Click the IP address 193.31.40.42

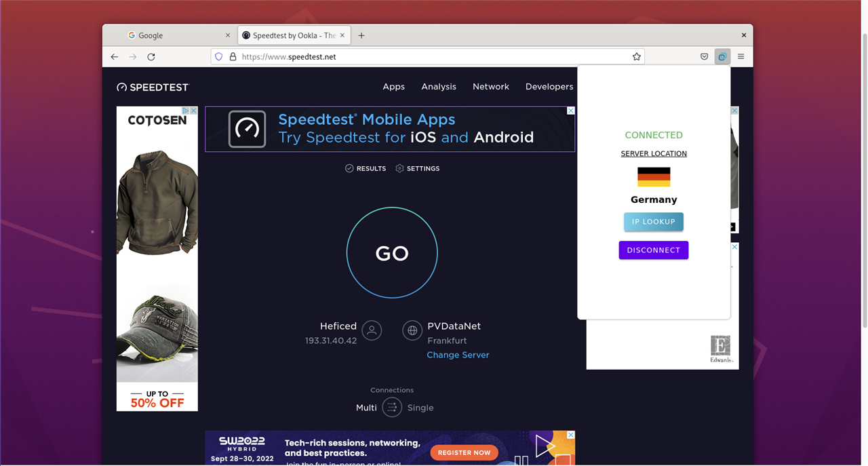(x=331, y=341)
